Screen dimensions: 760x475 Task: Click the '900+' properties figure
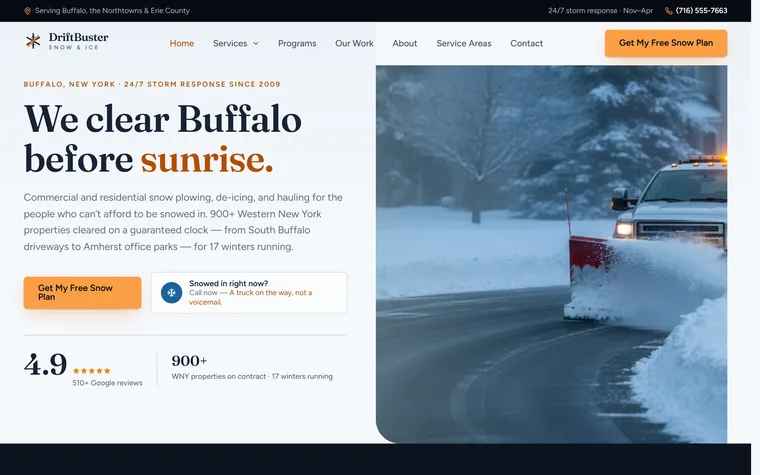190,361
